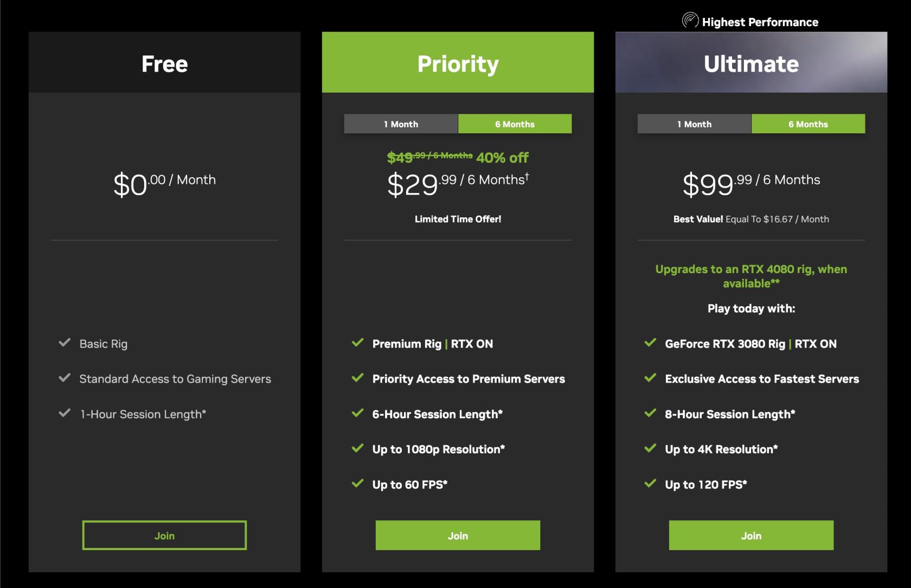Click the Ultimate plan header banner
Screen dimensions: 911x588
(x=751, y=62)
